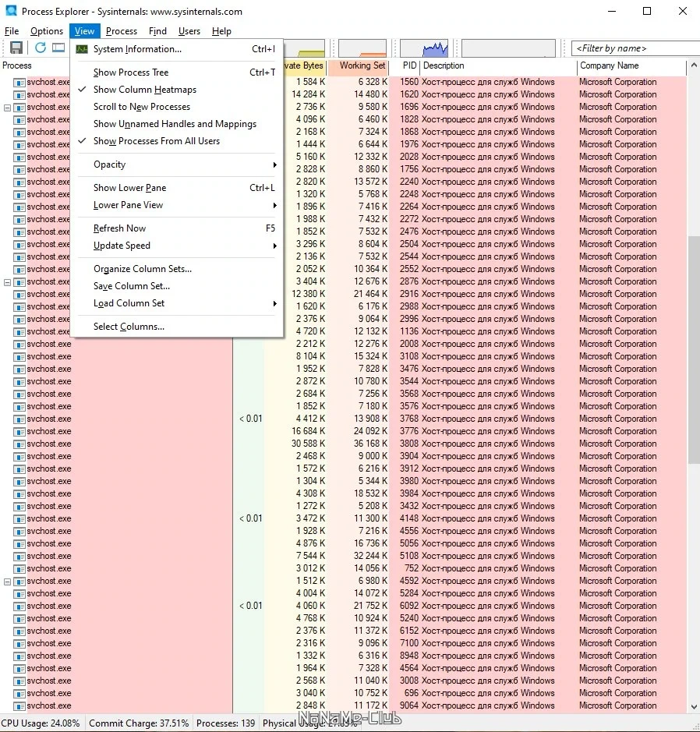
Task: Enable Show Process Tree
Action: pos(177,72)
